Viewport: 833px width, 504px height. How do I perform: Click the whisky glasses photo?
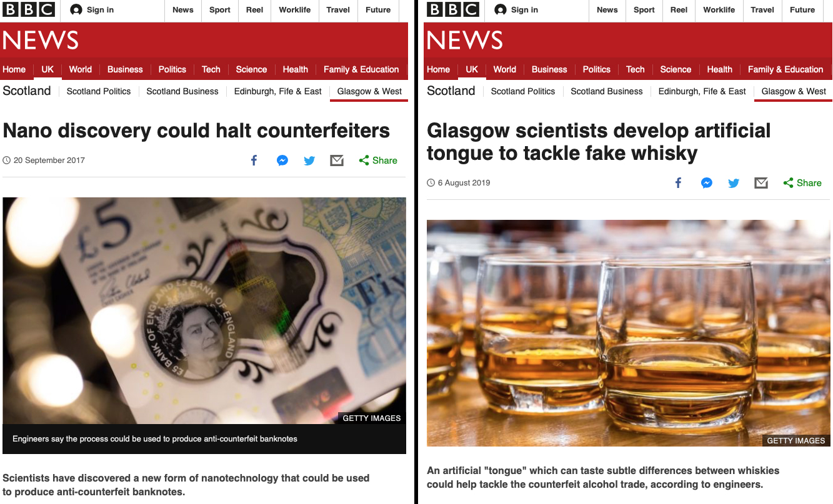pyautogui.click(x=629, y=334)
